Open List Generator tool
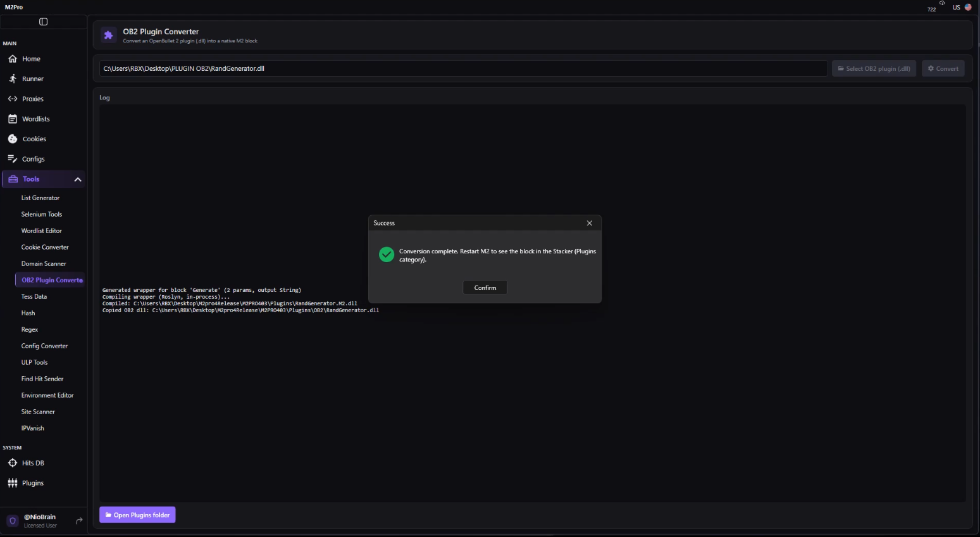980x537 pixels. point(40,198)
